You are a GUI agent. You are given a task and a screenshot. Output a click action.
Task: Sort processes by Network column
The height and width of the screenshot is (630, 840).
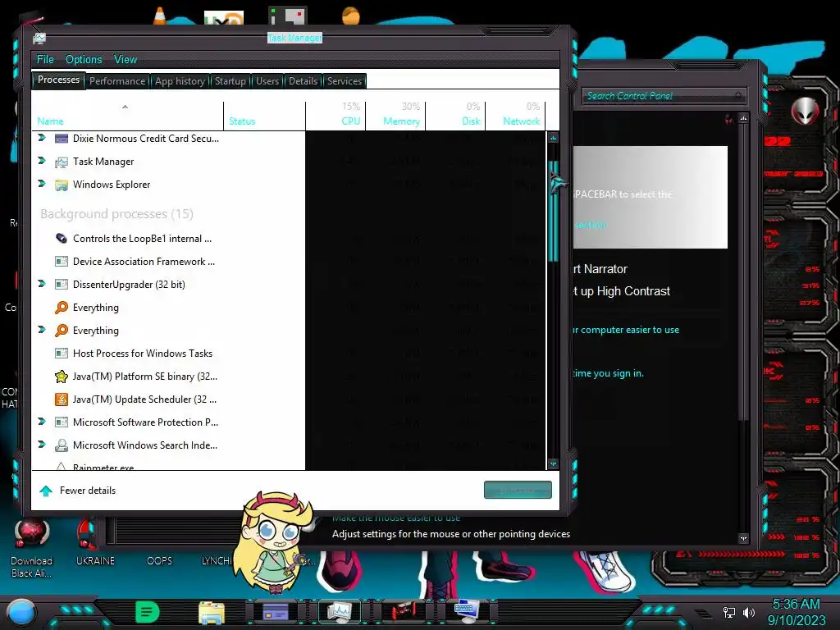[516, 116]
